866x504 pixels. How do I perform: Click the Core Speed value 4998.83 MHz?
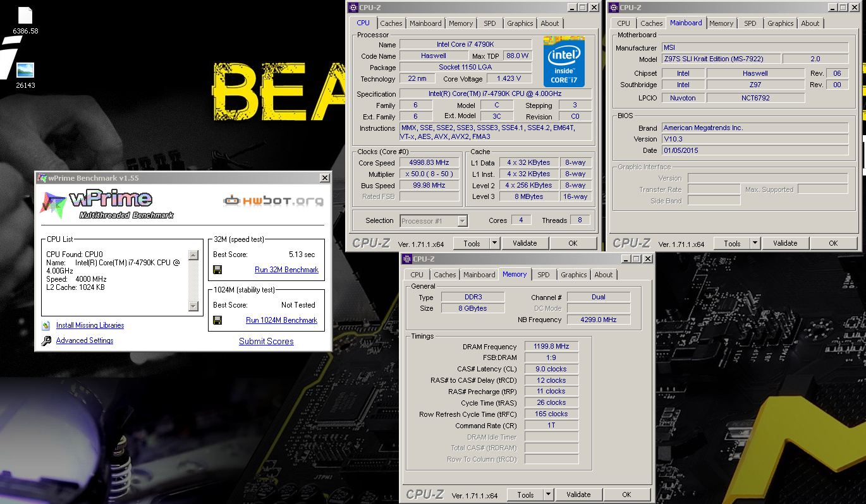coord(429,163)
